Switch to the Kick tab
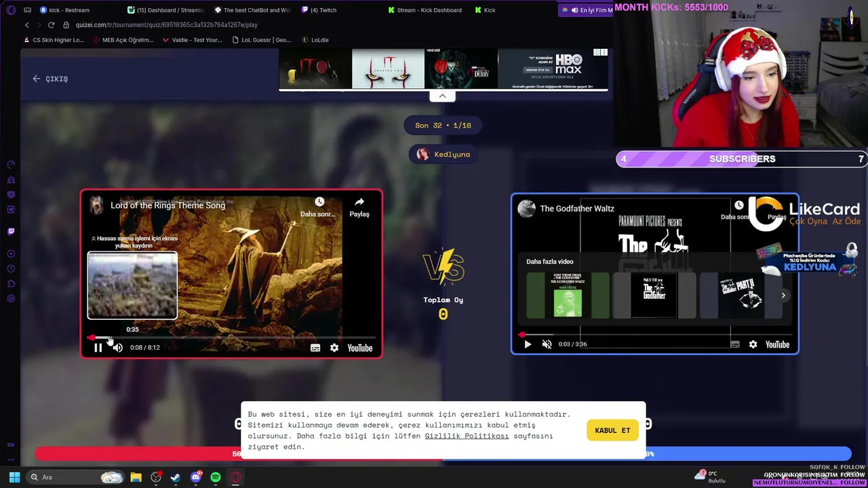The width and height of the screenshot is (868, 488). click(x=486, y=10)
